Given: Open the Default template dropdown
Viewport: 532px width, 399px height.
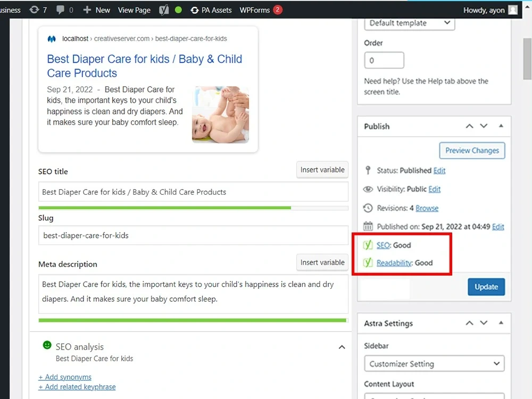Looking at the screenshot, I should coord(410,23).
